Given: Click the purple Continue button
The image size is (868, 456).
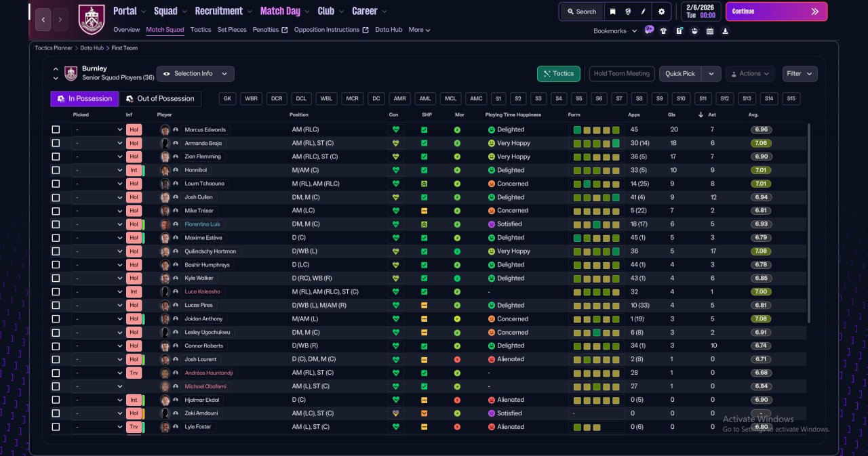Looking at the screenshot, I should coord(776,12).
